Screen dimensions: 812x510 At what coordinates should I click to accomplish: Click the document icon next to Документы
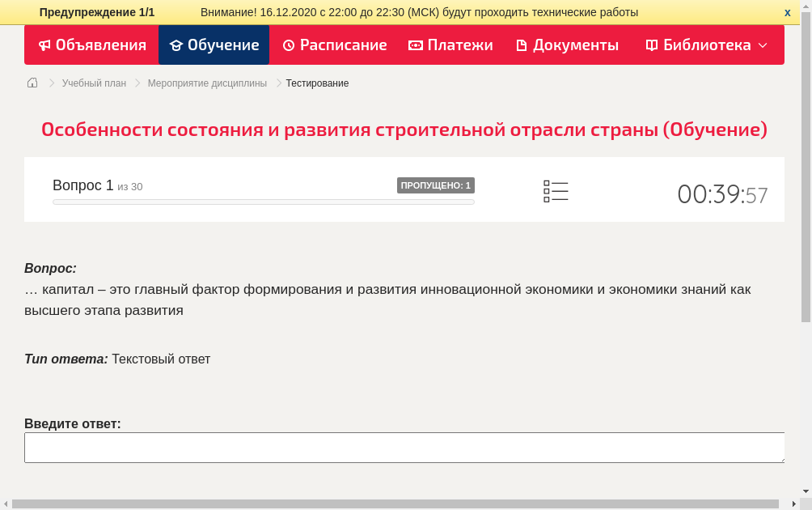(x=522, y=45)
